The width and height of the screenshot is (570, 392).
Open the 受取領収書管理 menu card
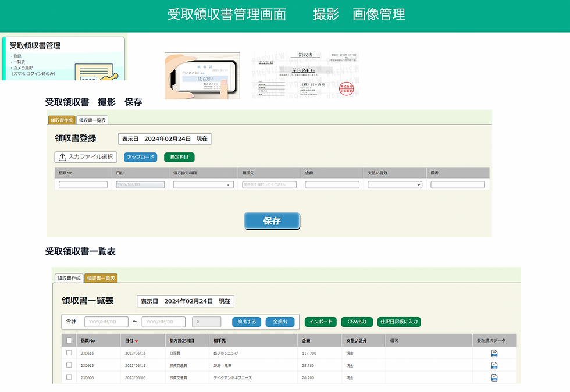click(x=63, y=58)
